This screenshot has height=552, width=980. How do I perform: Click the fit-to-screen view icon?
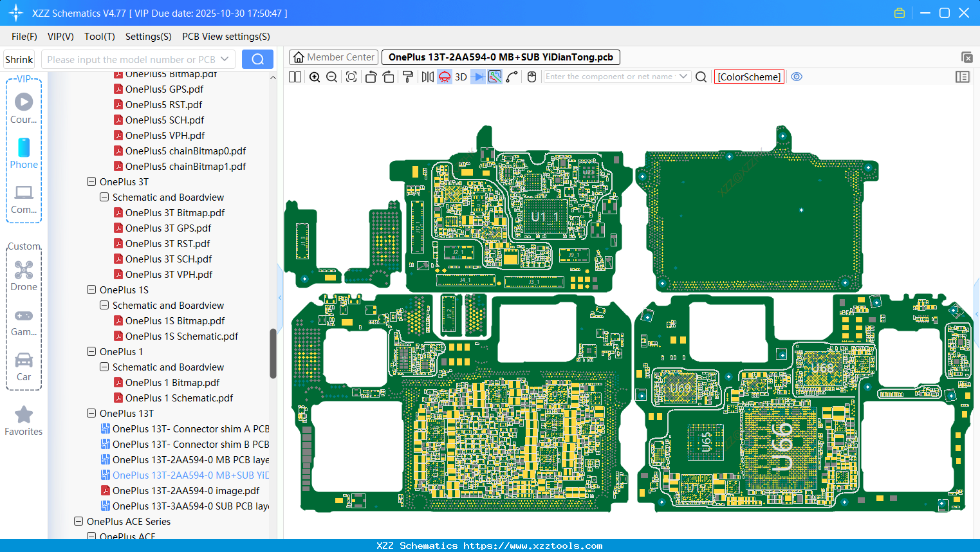click(x=351, y=77)
